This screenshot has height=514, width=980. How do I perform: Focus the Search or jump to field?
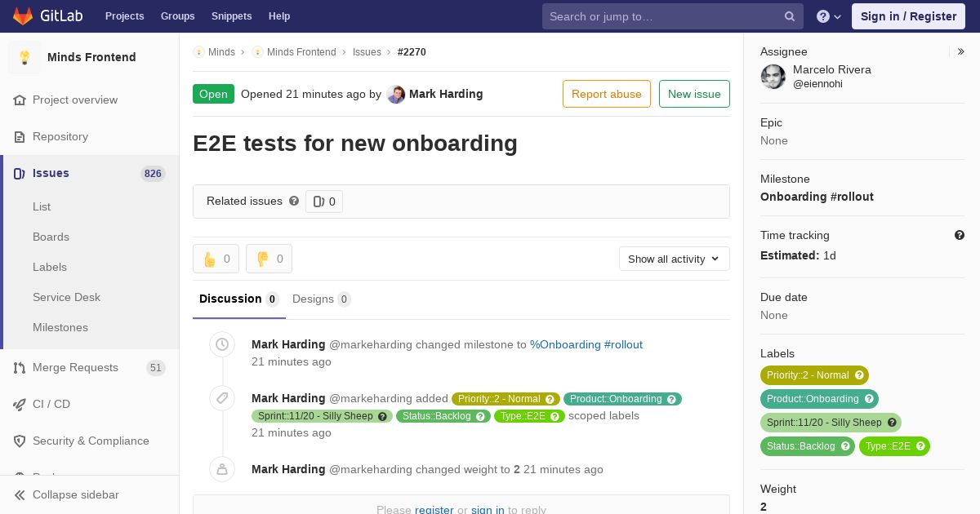coord(661,16)
